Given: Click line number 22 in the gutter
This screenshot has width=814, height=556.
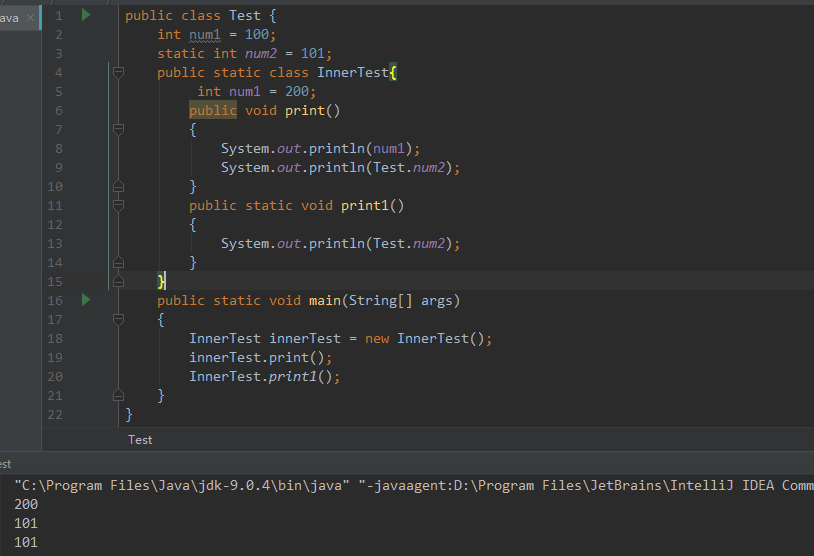Looking at the screenshot, I should pos(55,415).
